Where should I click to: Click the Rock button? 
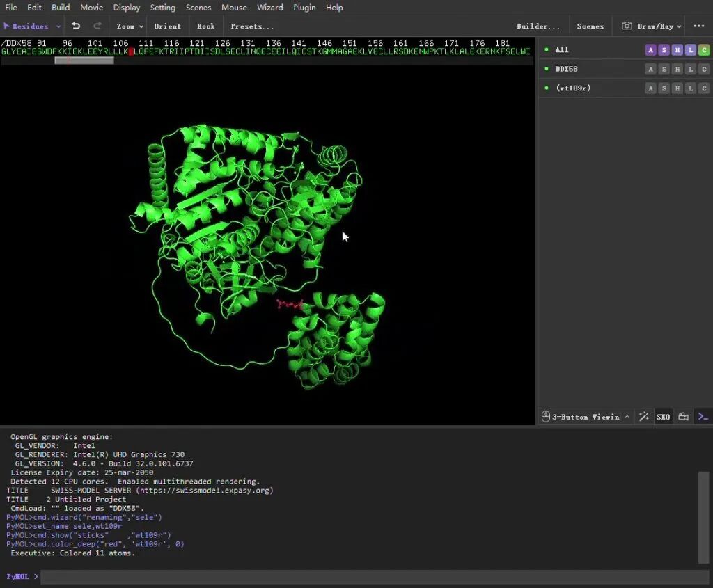pyautogui.click(x=206, y=26)
